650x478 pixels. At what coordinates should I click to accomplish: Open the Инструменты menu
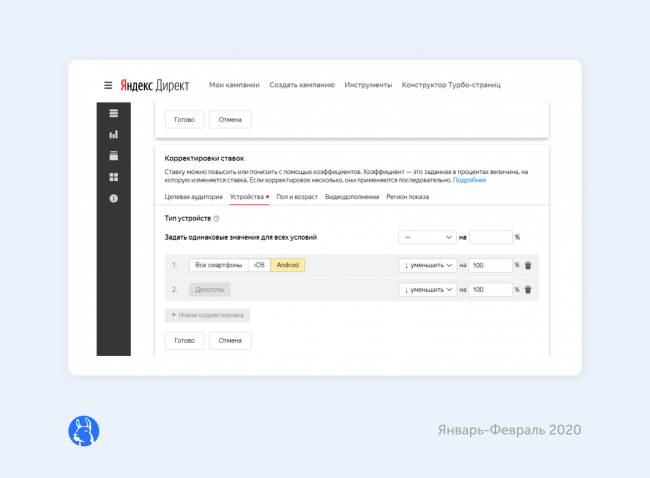click(368, 85)
